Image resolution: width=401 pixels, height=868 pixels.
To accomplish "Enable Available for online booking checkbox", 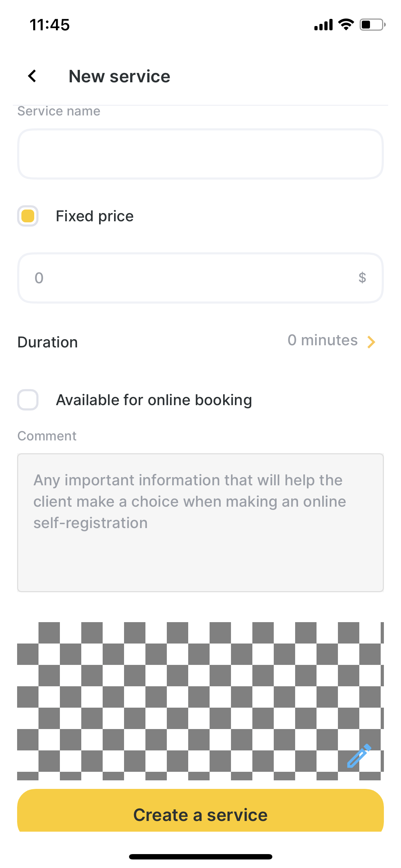I will tap(28, 400).
